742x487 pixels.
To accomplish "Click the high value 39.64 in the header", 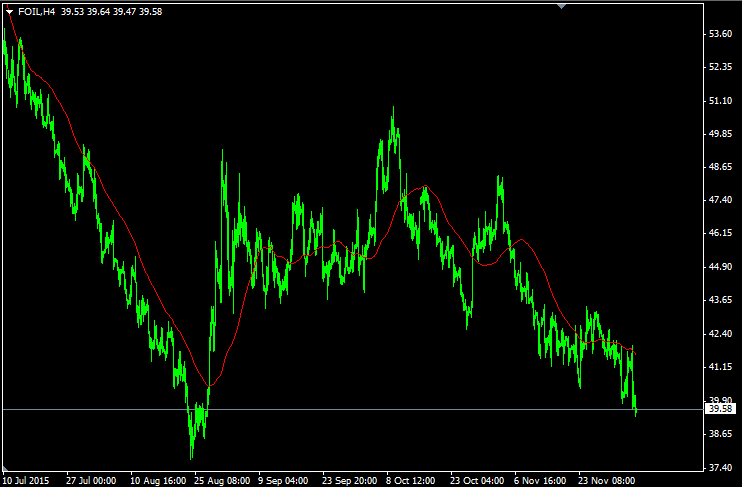I will coord(98,11).
